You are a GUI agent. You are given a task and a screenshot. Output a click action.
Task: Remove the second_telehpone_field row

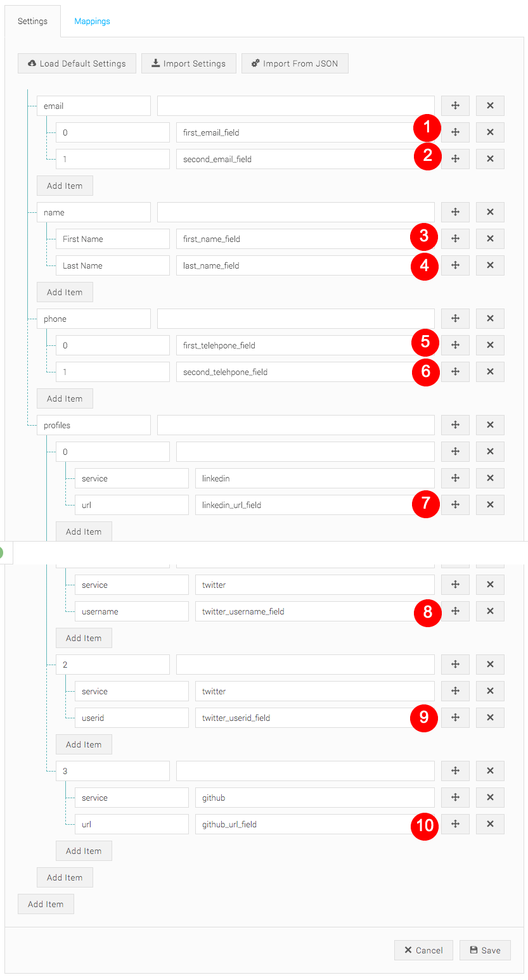tap(490, 372)
